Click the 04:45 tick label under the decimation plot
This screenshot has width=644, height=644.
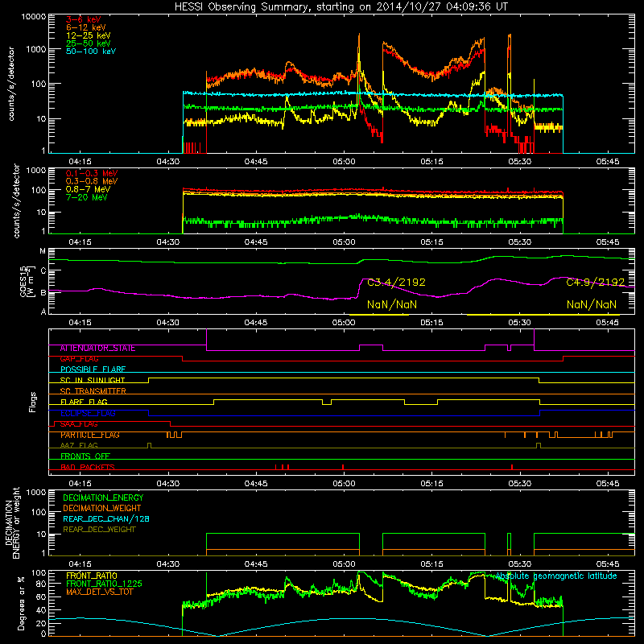pos(256,564)
